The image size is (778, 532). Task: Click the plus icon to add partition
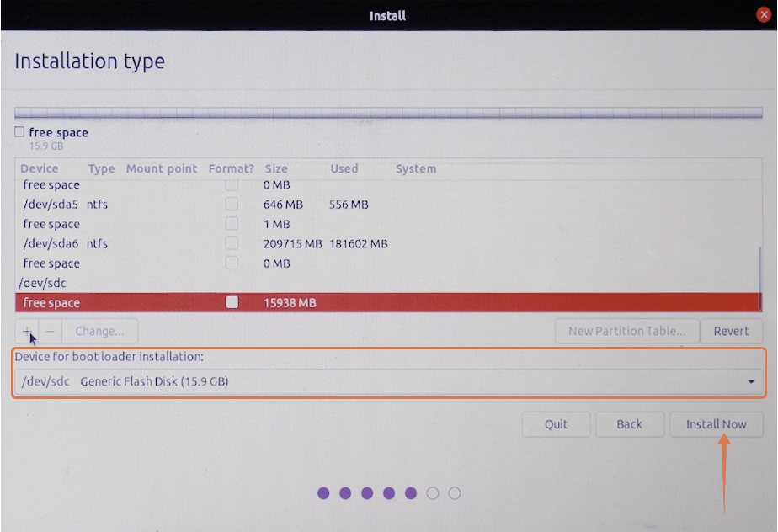pos(27,331)
